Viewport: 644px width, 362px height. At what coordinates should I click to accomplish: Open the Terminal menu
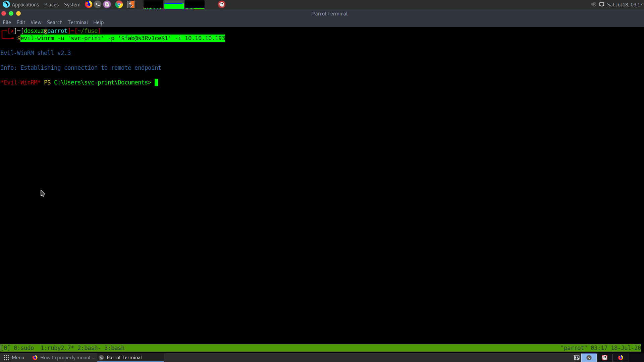click(x=77, y=22)
